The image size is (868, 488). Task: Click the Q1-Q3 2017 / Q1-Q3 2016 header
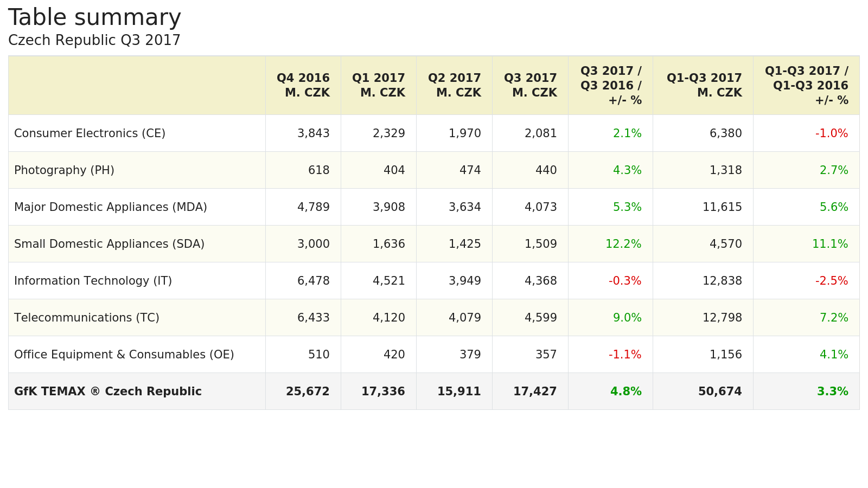(x=807, y=86)
